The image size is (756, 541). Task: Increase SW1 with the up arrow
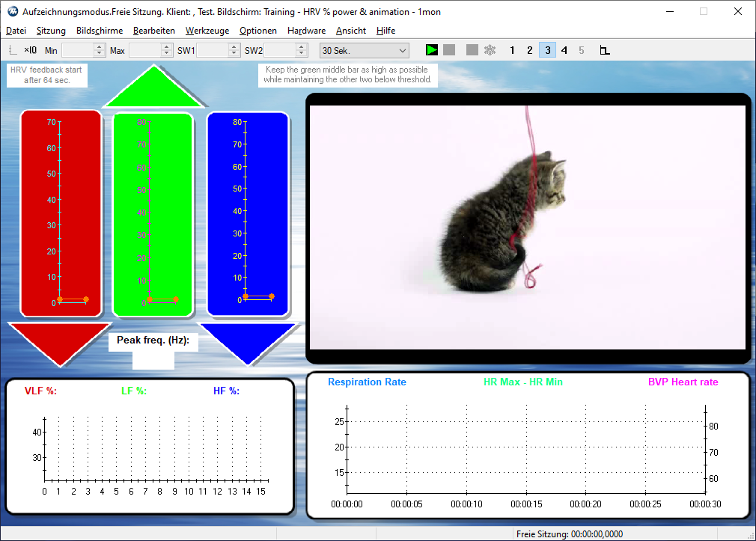(234, 47)
